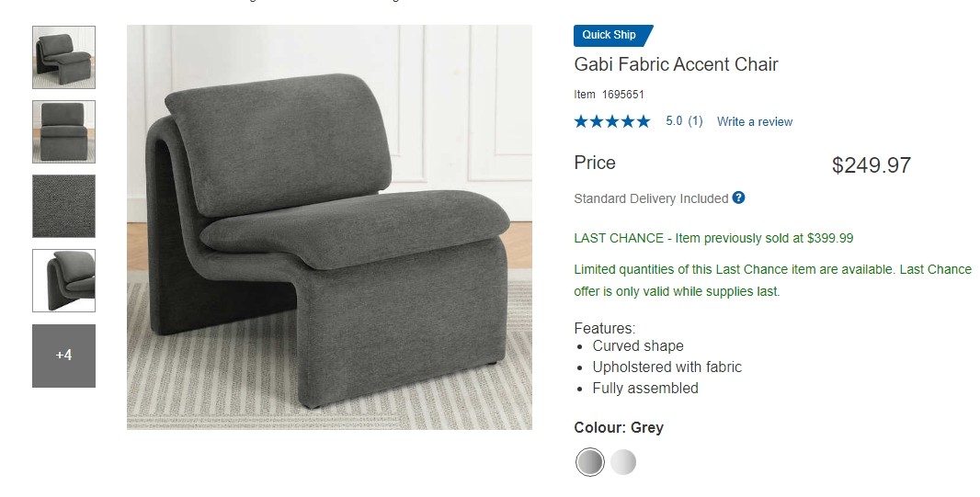This screenshot has width=980, height=497.
Task: Select the grey colour swatch
Action: (589, 463)
